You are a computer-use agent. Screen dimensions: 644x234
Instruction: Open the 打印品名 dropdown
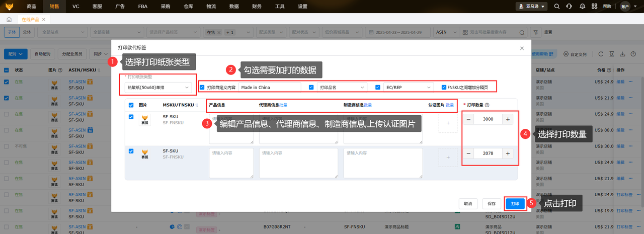coord(342,87)
